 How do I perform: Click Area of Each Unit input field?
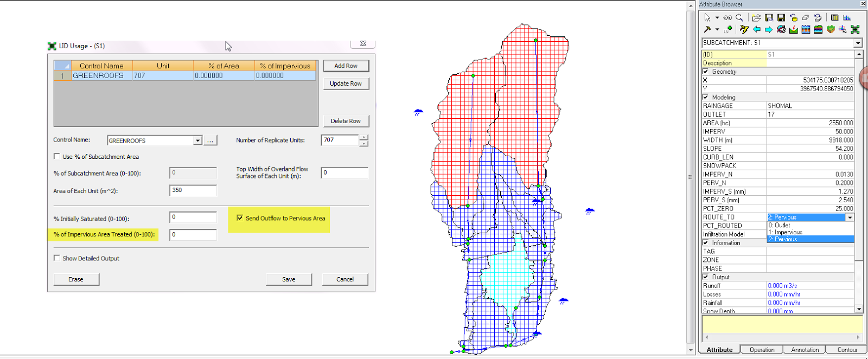[193, 190]
